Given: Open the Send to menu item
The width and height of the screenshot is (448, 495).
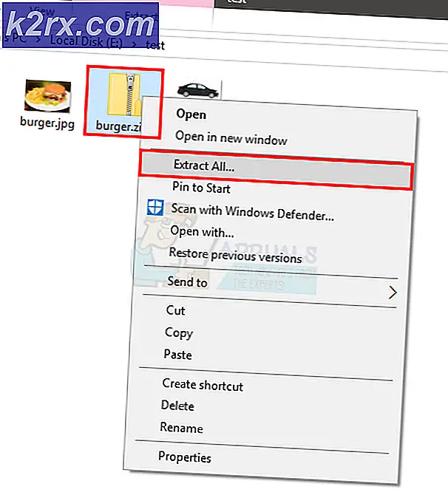Looking at the screenshot, I should (x=187, y=281).
